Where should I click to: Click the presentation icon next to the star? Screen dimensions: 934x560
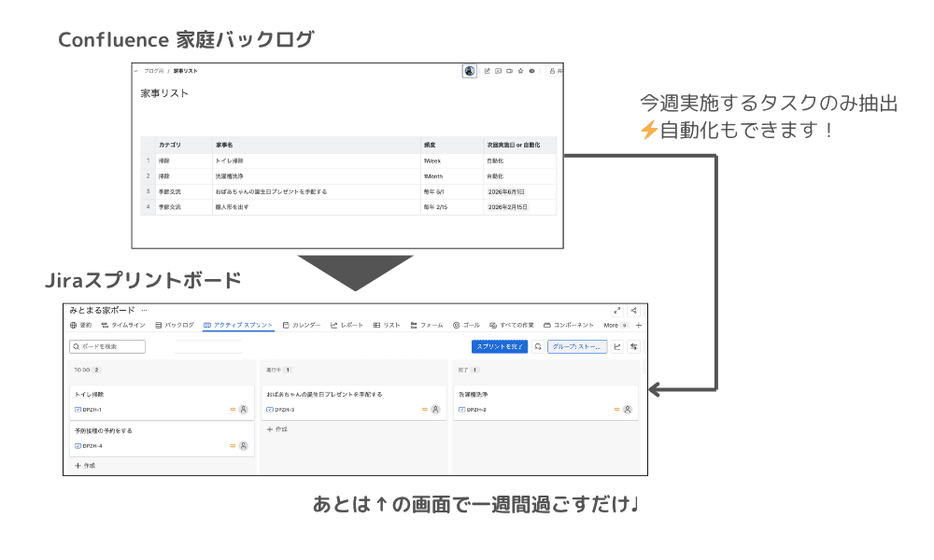click(x=509, y=71)
